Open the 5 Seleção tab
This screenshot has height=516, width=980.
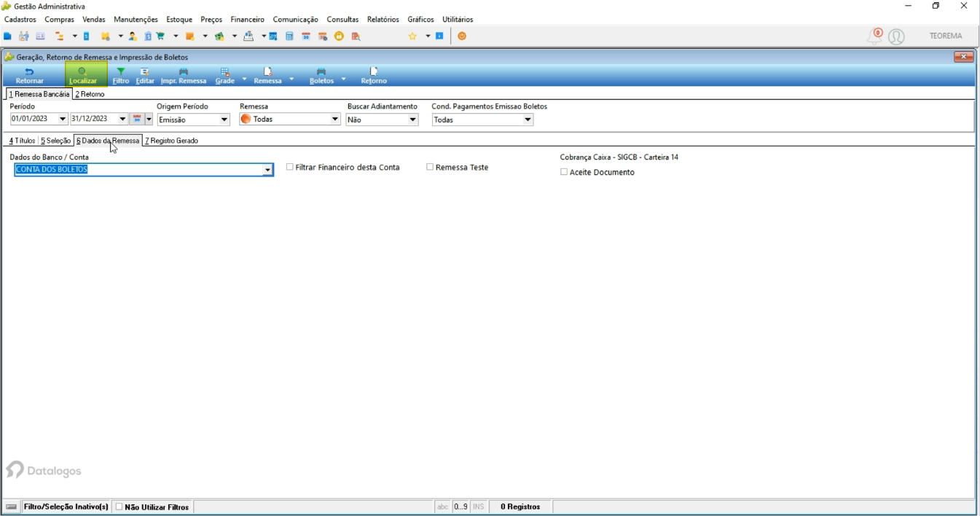coord(55,141)
